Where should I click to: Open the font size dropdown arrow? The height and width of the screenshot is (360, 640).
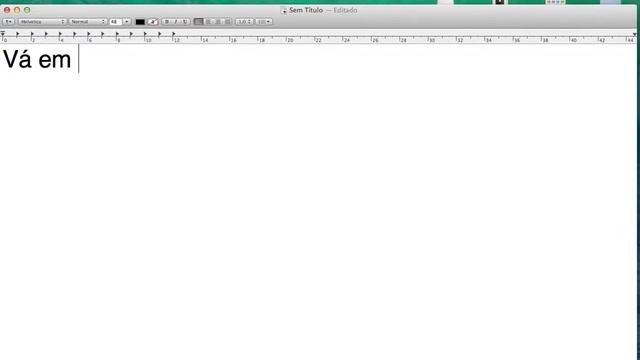127,22
